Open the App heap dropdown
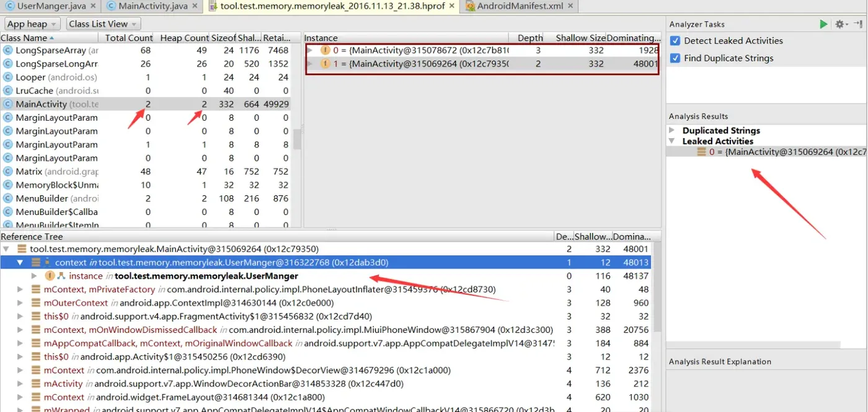Image resolution: width=868 pixels, height=412 pixels. (x=32, y=24)
